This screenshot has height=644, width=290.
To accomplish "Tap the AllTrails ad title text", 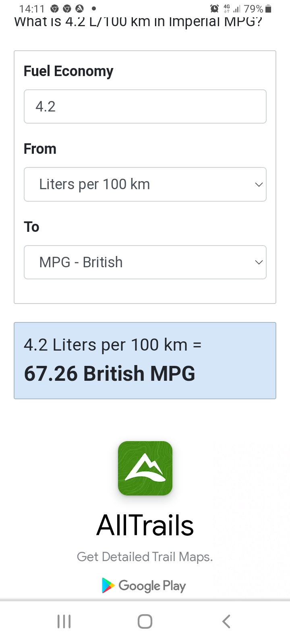I will [x=145, y=526].
